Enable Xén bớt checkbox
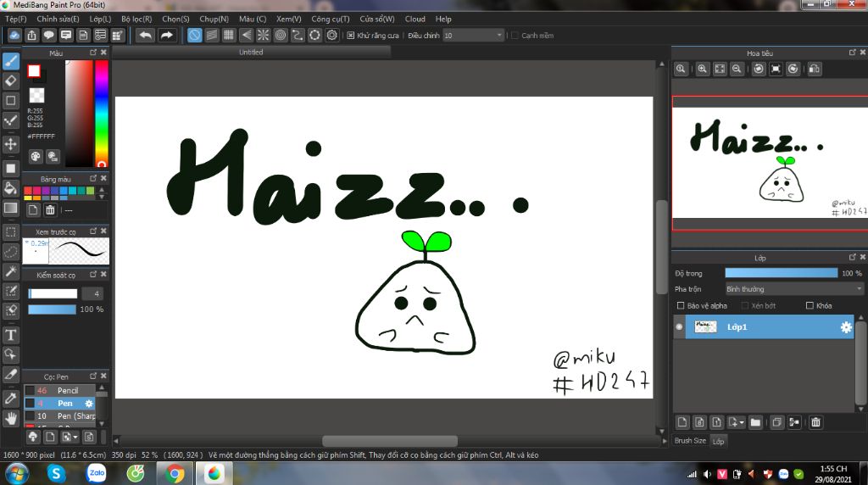Viewport: 868px width, 485px height. 745,305
